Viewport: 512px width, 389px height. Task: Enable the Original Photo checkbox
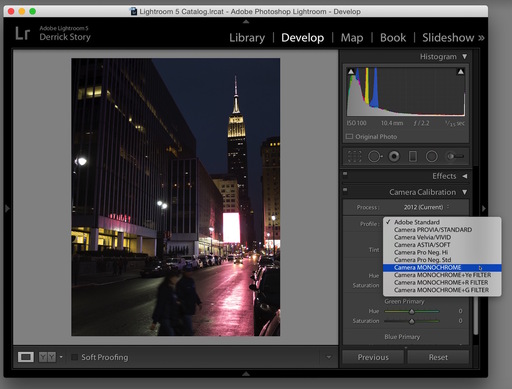(349, 137)
